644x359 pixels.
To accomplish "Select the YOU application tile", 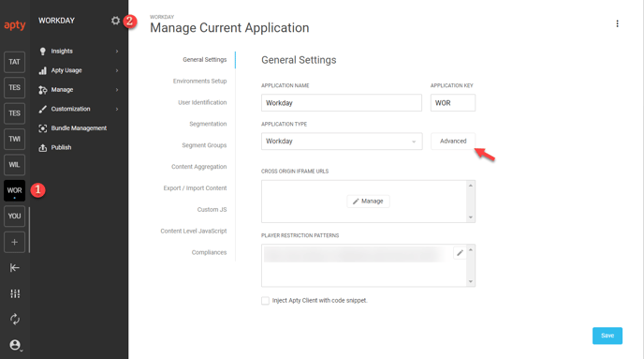I will pyautogui.click(x=14, y=217).
